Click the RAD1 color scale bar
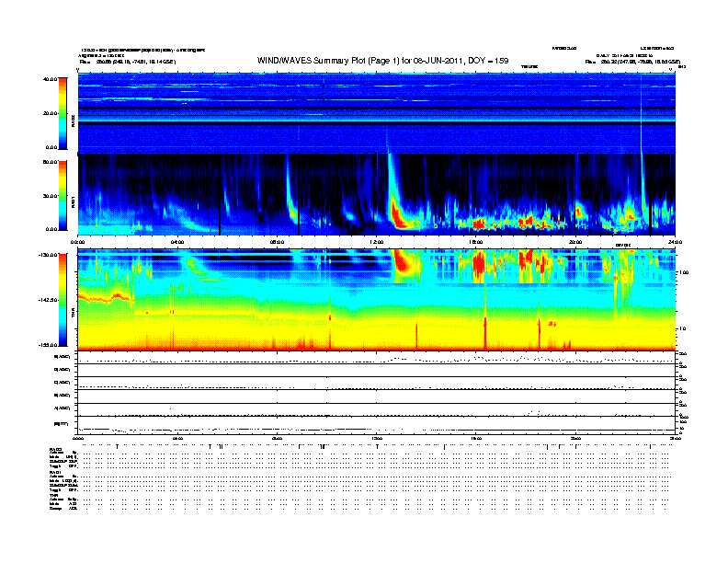Viewport: 728px width, 563px height. (63, 195)
